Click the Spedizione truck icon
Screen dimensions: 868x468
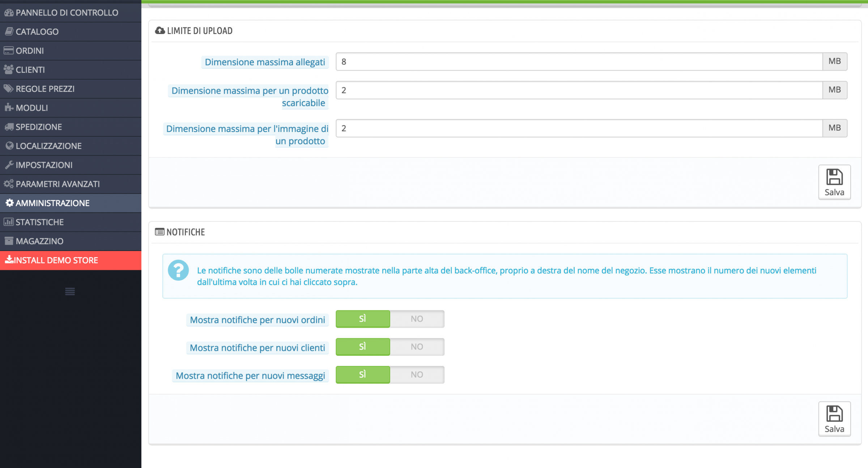pyautogui.click(x=9, y=127)
